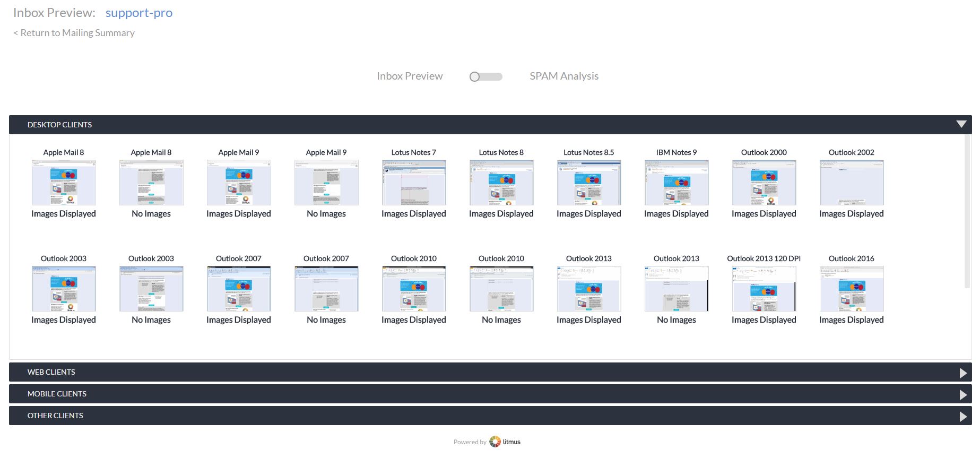Open Outlook 2010 Images Displayed preview

pyautogui.click(x=414, y=289)
